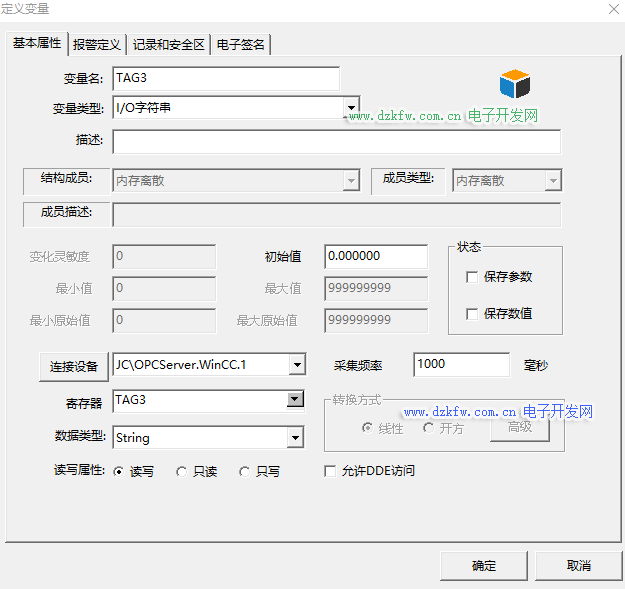This screenshot has height=589, width=625.
Task: Select the 只读 radio button
Action: (181, 472)
